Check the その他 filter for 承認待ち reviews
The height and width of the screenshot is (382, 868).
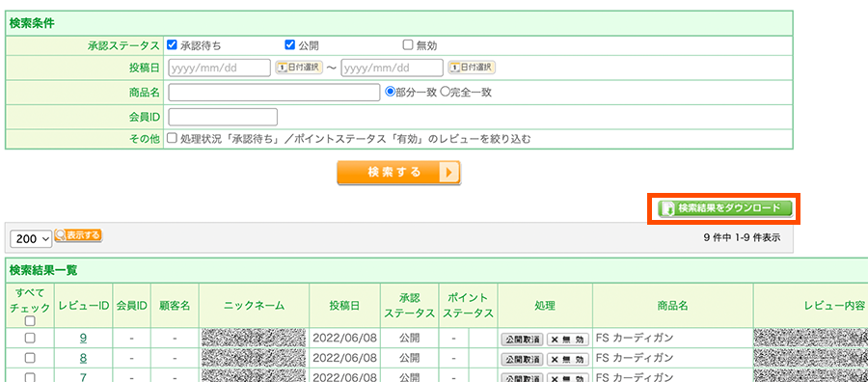click(x=173, y=138)
